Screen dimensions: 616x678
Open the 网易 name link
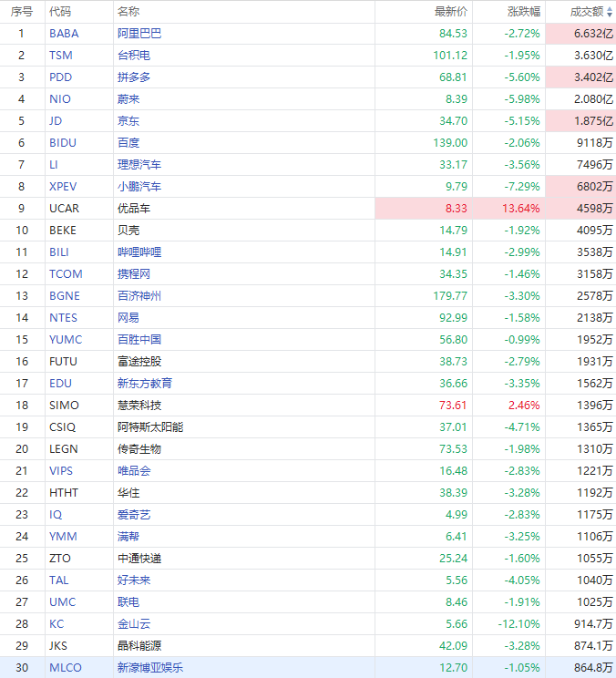[x=128, y=318]
